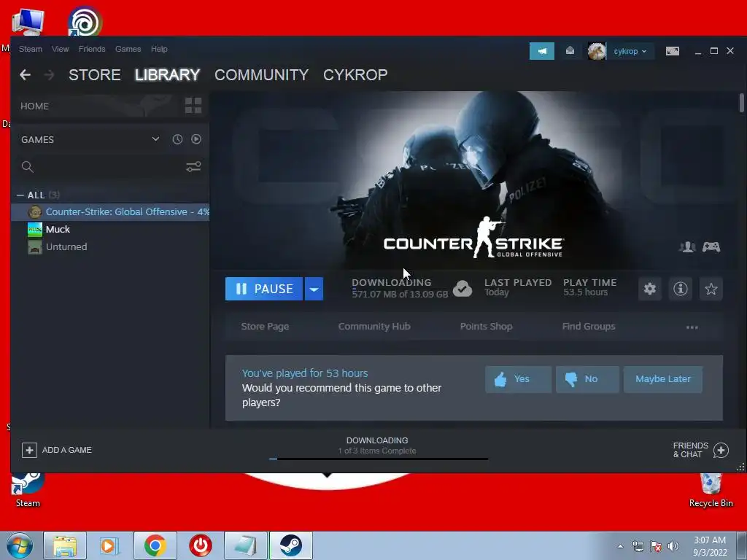Open the Friends menu
This screenshot has width=747, height=560.
pyautogui.click(x=92, y=49)
